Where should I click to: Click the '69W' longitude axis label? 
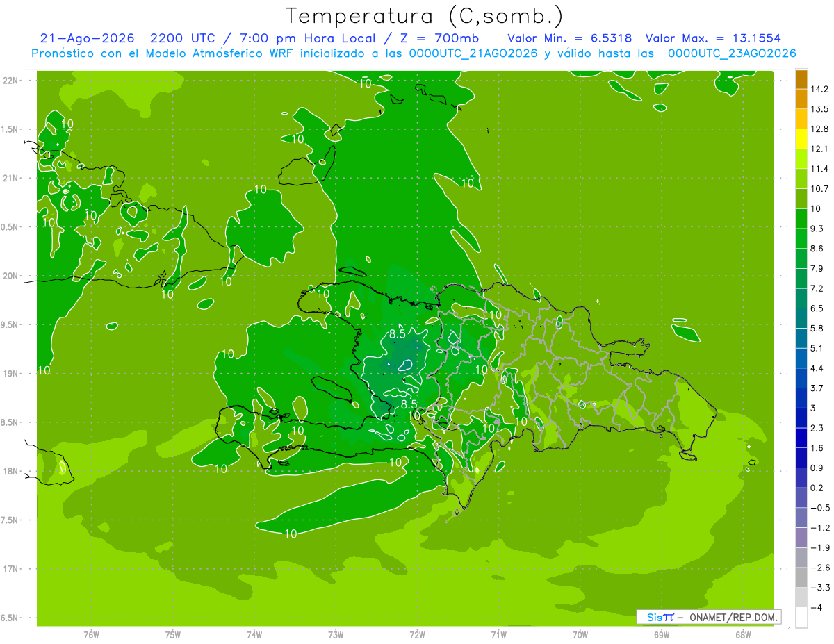[x=662, y=635]
